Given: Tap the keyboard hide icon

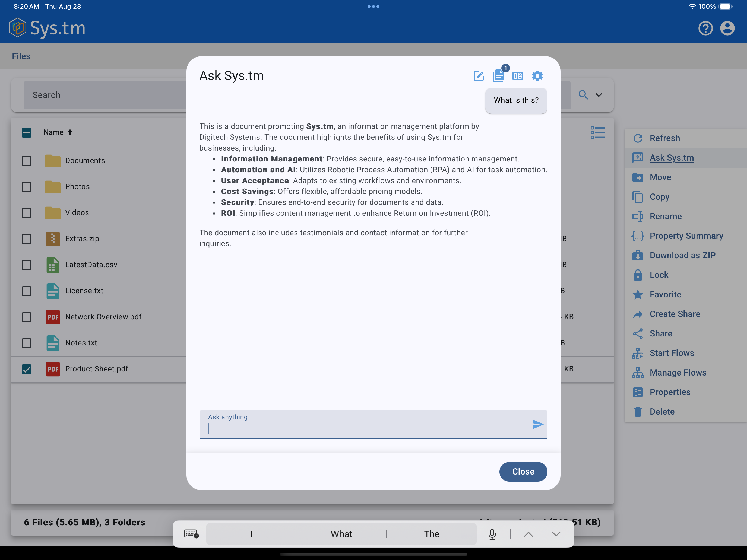Looking at the screenshot, I should tap(191, 534).
